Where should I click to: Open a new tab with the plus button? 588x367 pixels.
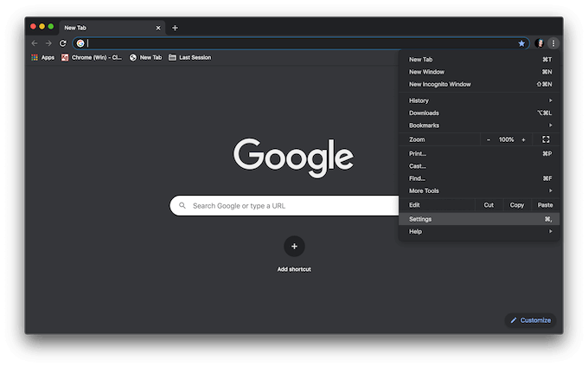tap(175, 28)
